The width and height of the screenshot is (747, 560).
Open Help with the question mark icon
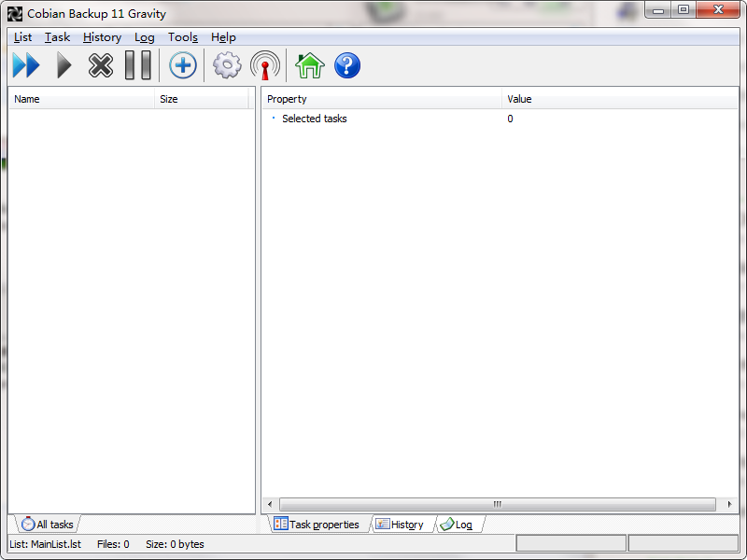coord(347,65)
